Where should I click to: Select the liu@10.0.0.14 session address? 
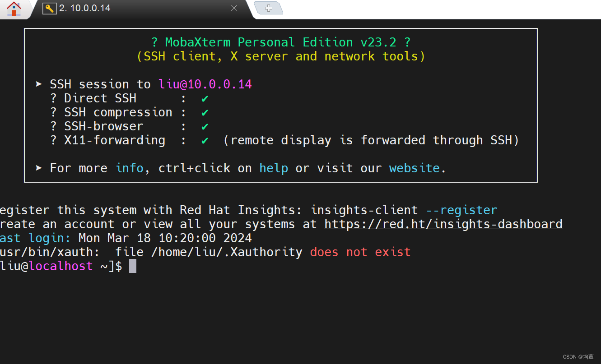(x=205, y=84)
